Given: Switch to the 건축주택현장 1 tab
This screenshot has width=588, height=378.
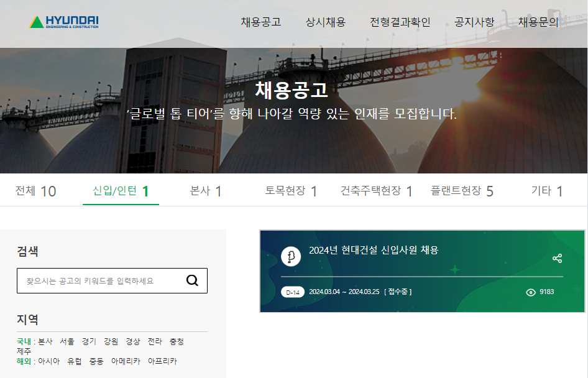Looking at the screenshot, I should coord(376,191).
